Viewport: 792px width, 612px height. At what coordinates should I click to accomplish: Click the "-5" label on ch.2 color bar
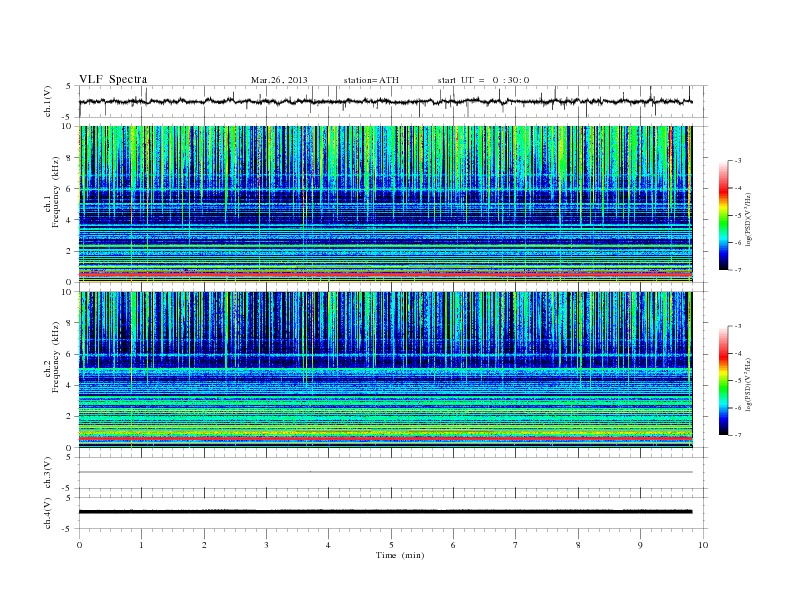point(738,380)
